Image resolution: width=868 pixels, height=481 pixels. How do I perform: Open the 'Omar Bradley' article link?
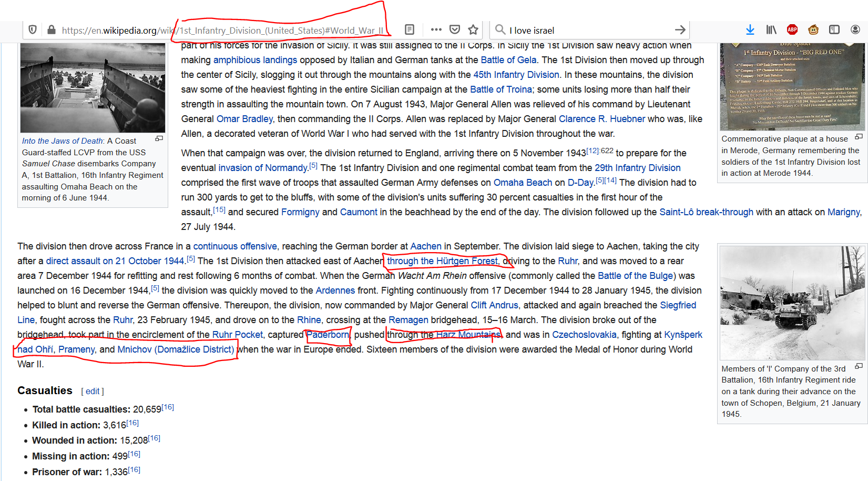pyautogui.click(x=244, y=119)
